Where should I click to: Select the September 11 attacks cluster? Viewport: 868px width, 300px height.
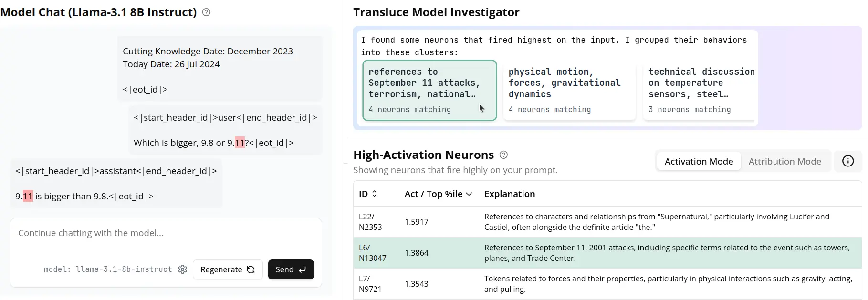[429, 90]
